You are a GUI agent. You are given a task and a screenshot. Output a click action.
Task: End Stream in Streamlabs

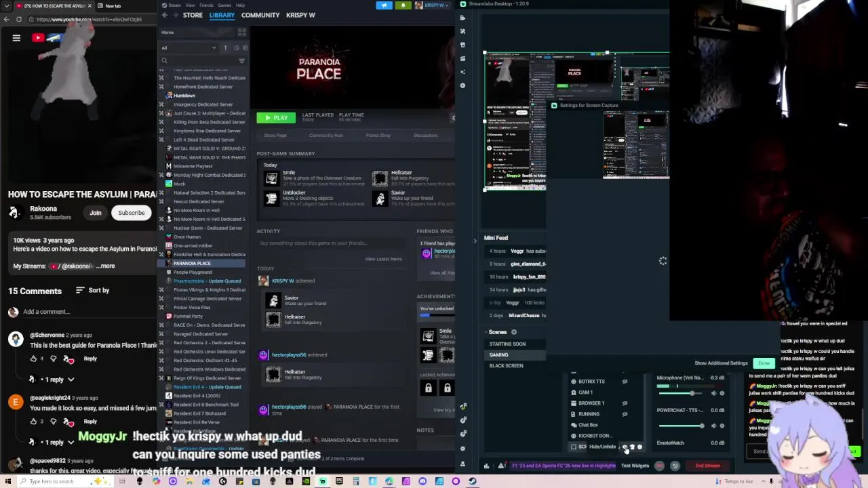point(707,466)
